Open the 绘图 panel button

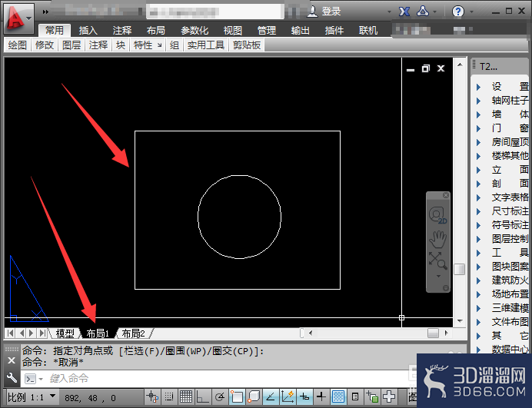[18, 45]
